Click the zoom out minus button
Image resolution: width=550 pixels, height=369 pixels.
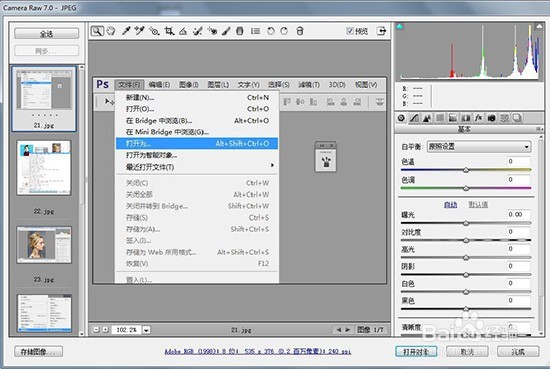coord(97,330)
